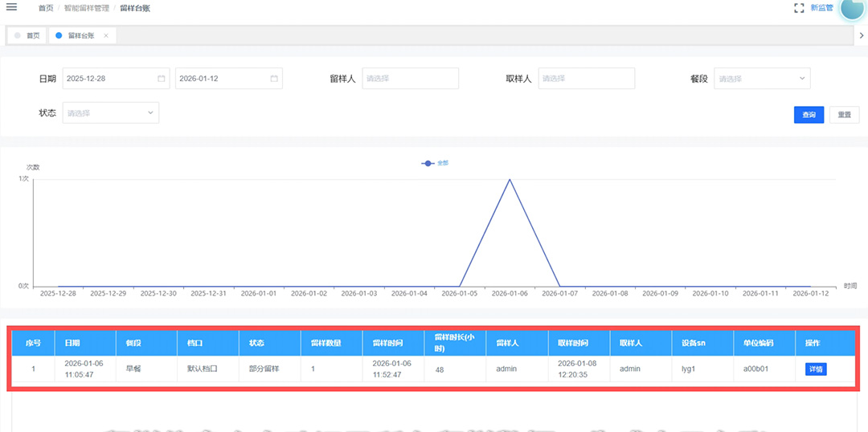Click 智能留样管理 breadcrumb
Viewport: 868px width, 432px height.
pos(86,8)
